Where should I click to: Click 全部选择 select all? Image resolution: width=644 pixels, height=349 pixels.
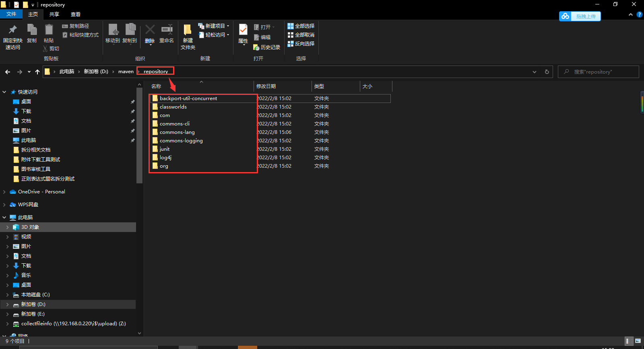click(301, 26)
